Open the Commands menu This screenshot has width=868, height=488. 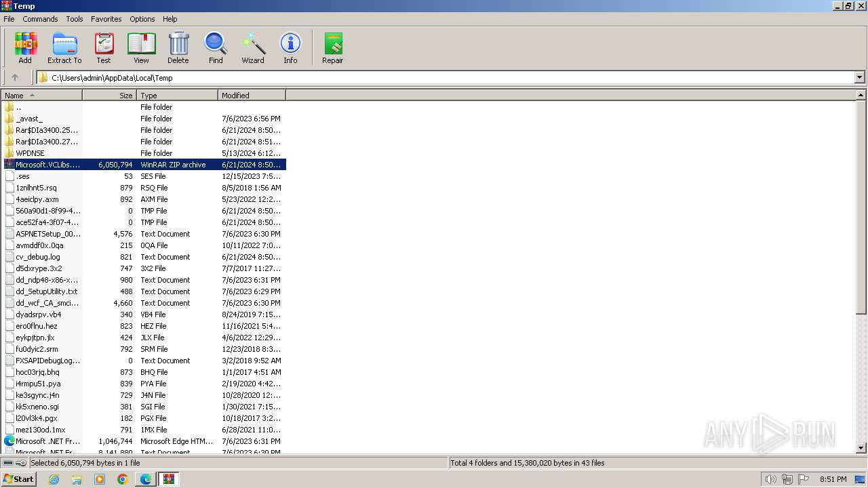pos(40,19)
